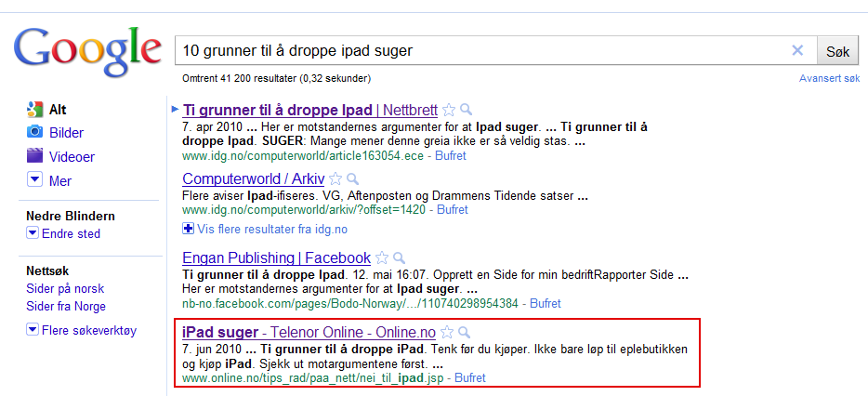Open the Computerworld / Arkiv result title

click(253, 178)
